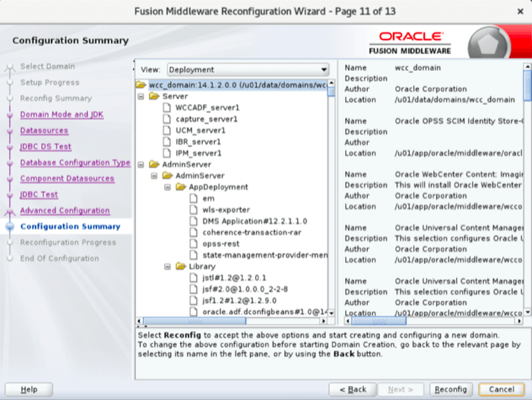Collapse the AppDeployment node
Screen dimensions: 532x400
pyautogui.click(x=167, y=187)
